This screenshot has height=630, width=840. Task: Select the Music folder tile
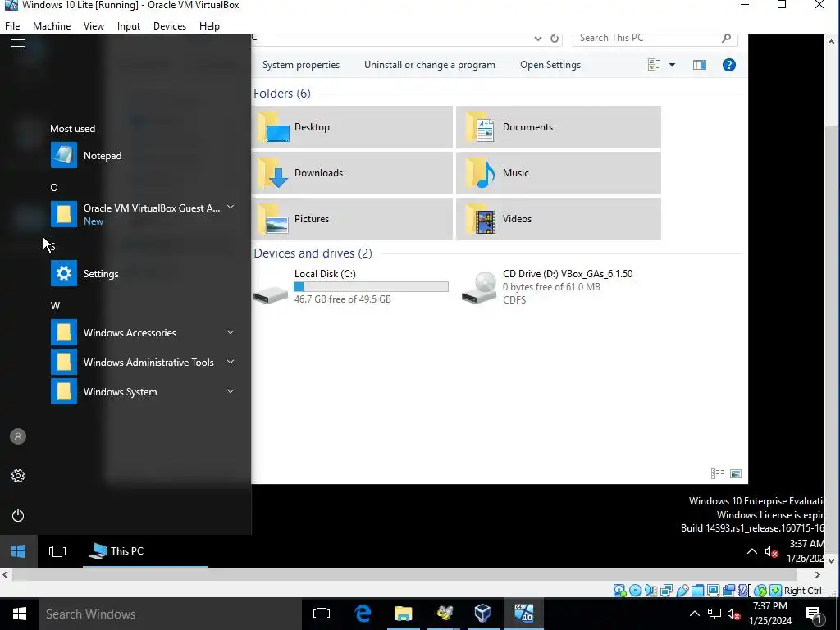click(559, 173)
